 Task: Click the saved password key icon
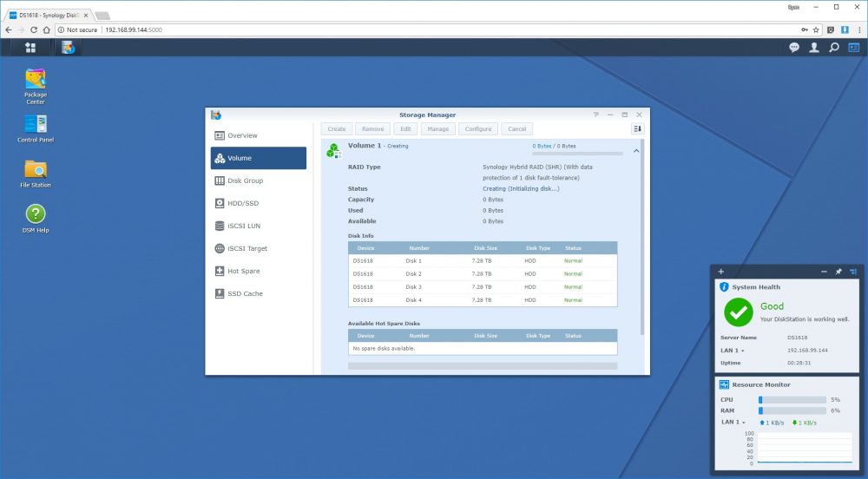(x=804, y=30)
